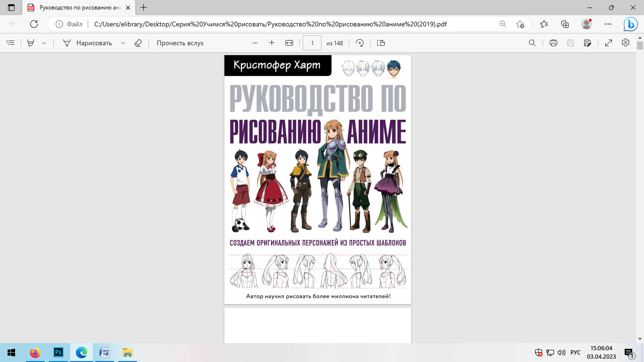Click the Прочесть вслух button

pyautogui.click(x=180, y=43)
